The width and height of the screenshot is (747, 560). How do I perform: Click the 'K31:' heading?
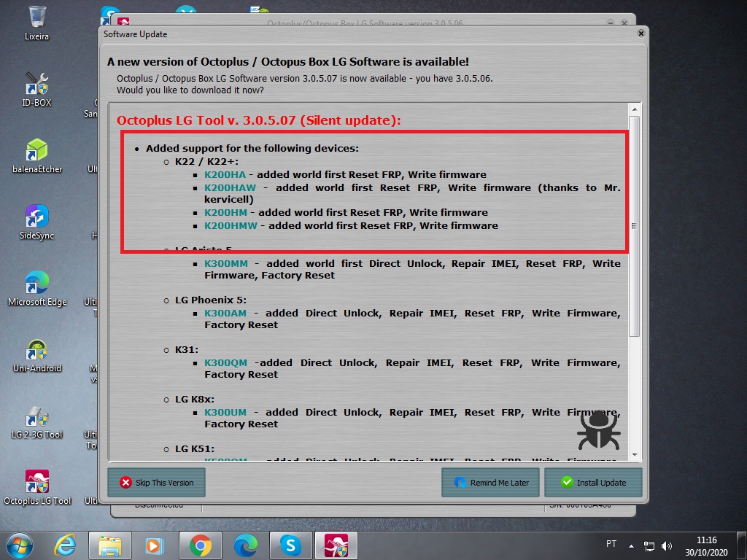click(187, 349)
